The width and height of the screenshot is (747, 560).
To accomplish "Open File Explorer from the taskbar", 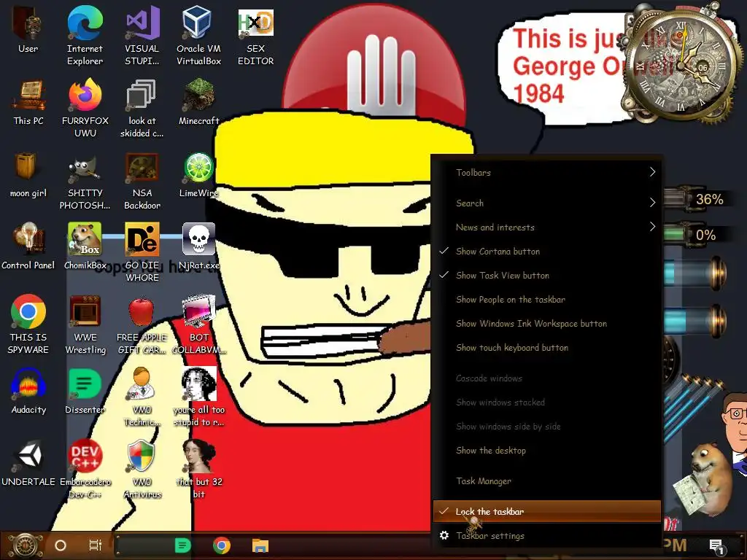I will click(260, 545).
